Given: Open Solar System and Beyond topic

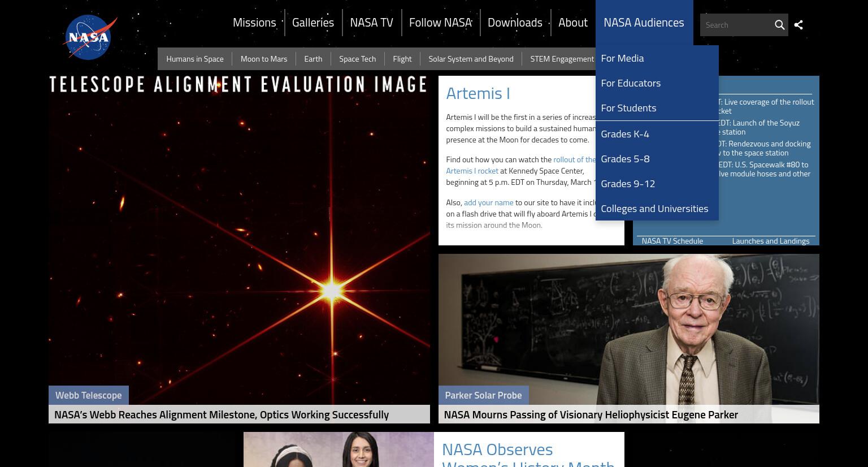Looking at the screenshot, I should [x=471, y=59].
